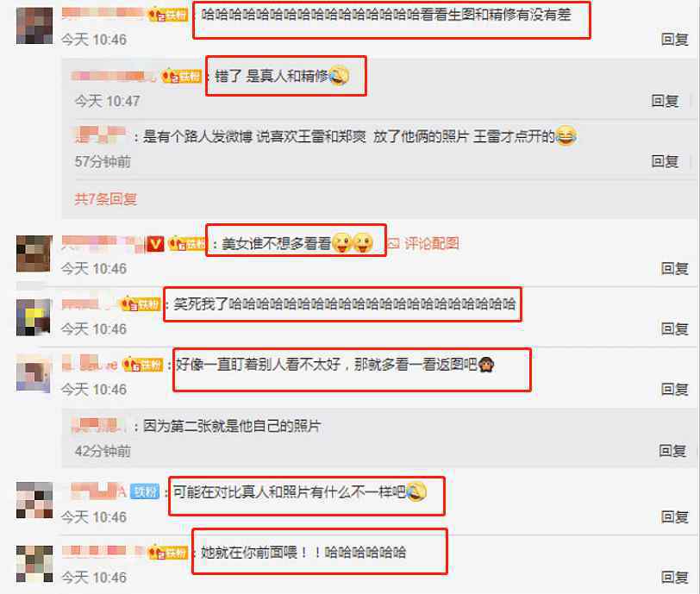Click the laughing emoji after 王雷才点开的
This screenshot has height=594, width=700.
point(566,135)
